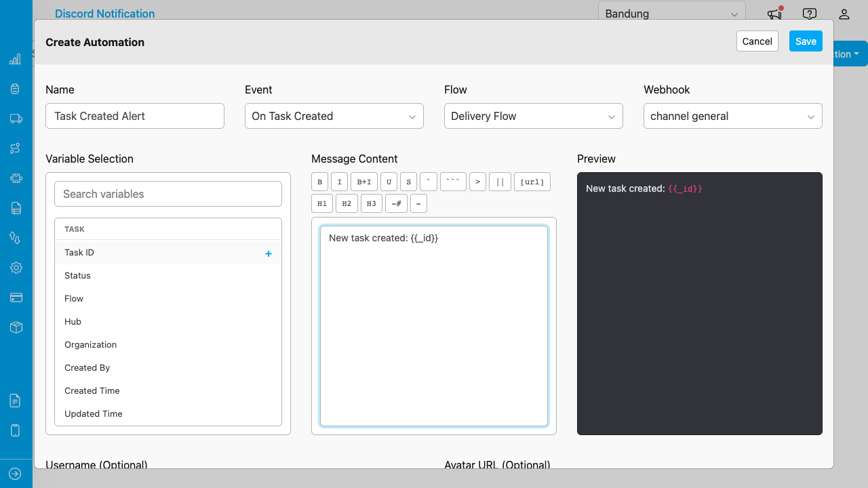
Task: Open the package box sidebar icon
Action: coord(16,327)
